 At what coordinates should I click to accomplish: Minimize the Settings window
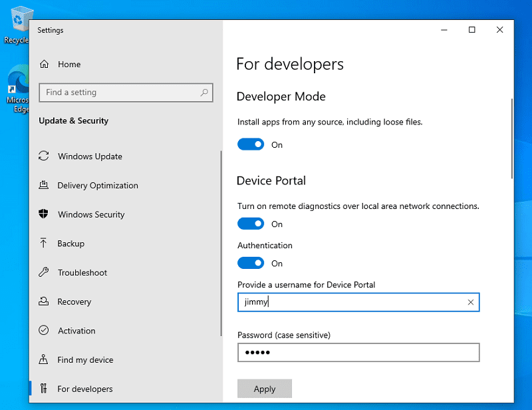[444, 30]
